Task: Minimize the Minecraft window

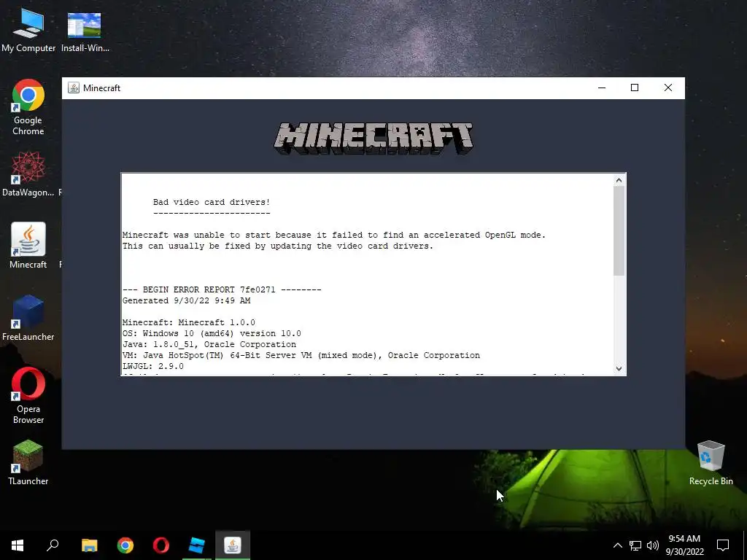Action: tap(602, 87)
